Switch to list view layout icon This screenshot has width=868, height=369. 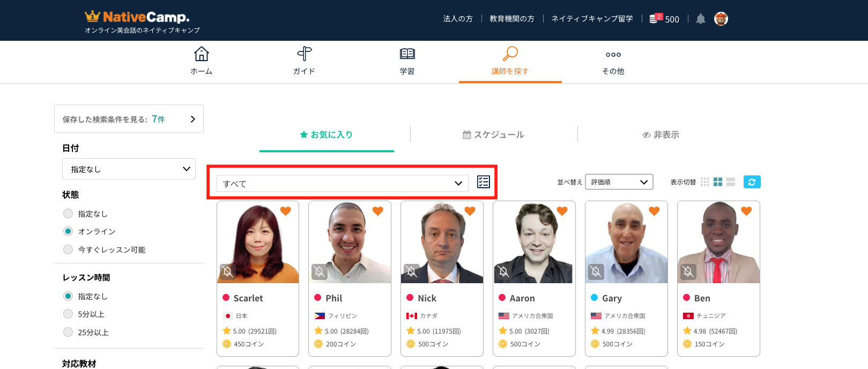(731, 182)
